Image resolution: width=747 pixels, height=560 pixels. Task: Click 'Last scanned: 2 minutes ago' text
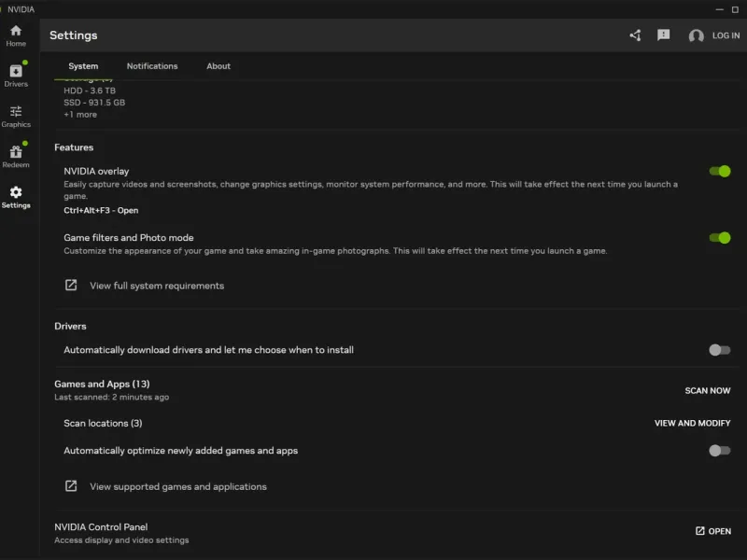(111, 398)
